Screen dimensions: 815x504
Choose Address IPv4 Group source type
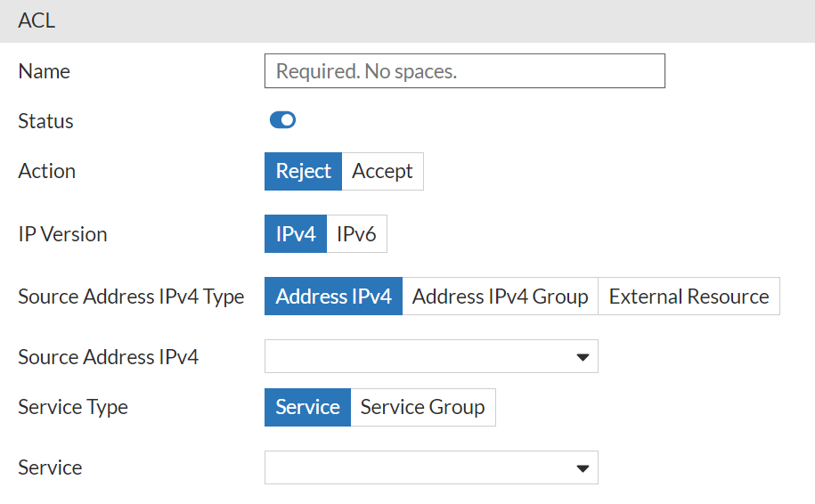point(500,297)
